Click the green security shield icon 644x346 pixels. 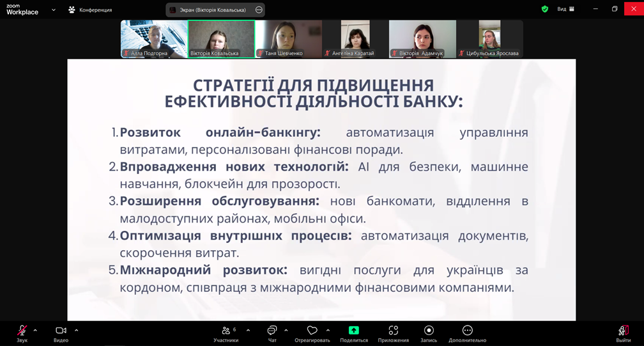(x=544, y=10)
